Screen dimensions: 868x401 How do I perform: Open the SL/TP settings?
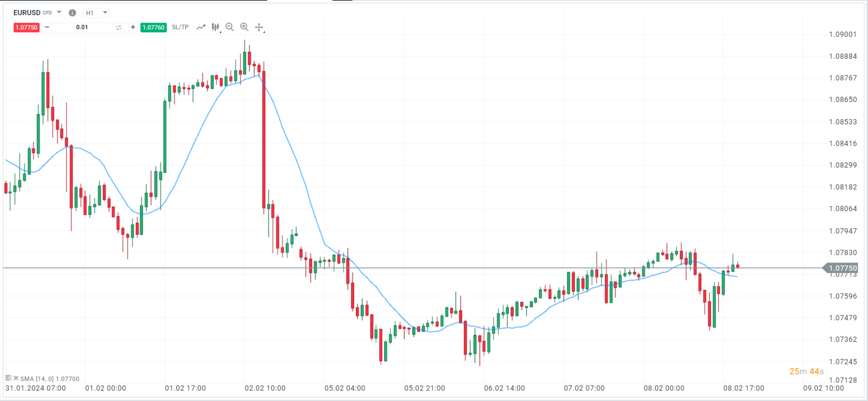point(180,27)
